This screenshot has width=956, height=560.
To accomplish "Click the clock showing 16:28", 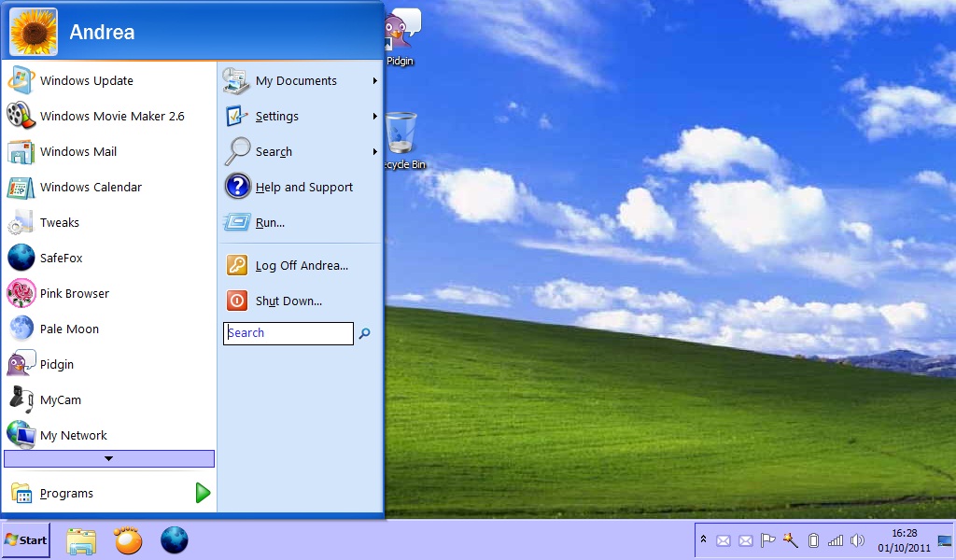I will tap(904, 540).
